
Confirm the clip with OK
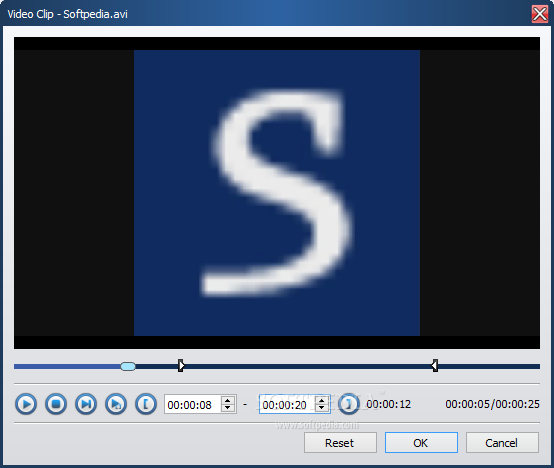click(421, 443)
